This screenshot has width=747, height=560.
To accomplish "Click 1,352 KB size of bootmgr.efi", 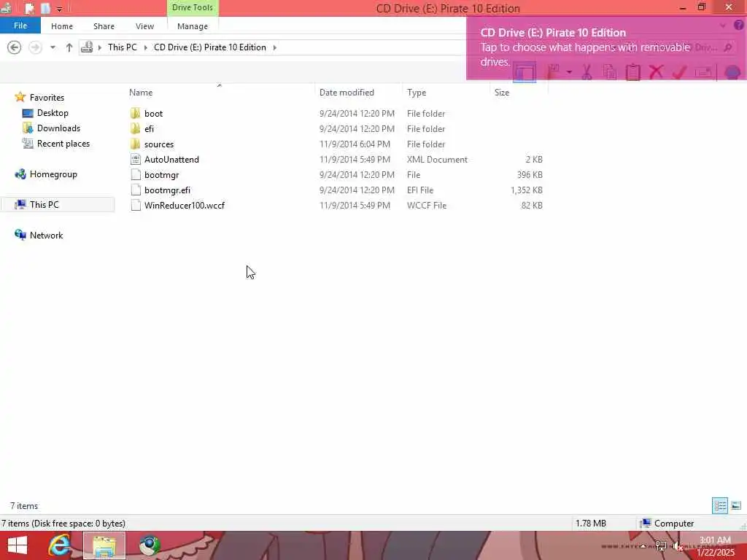I will [x=527, y=190].
